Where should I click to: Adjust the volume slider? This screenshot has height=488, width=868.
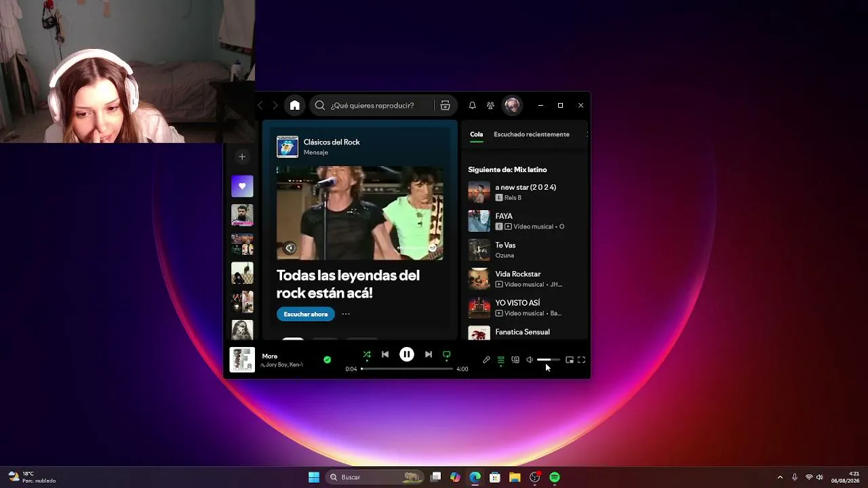click(549, 360)
